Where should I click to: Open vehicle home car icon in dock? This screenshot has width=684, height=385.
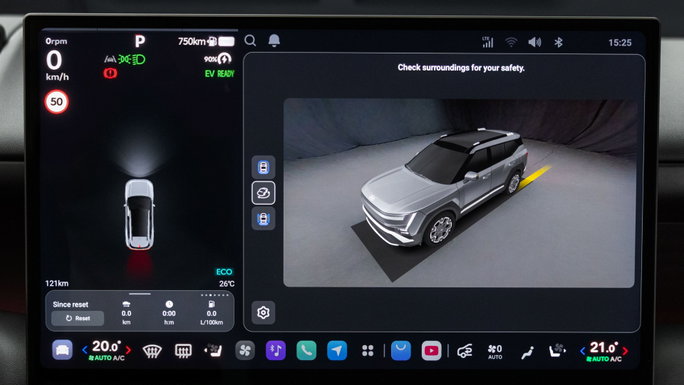pyautogui.click(x=62, y=350)
